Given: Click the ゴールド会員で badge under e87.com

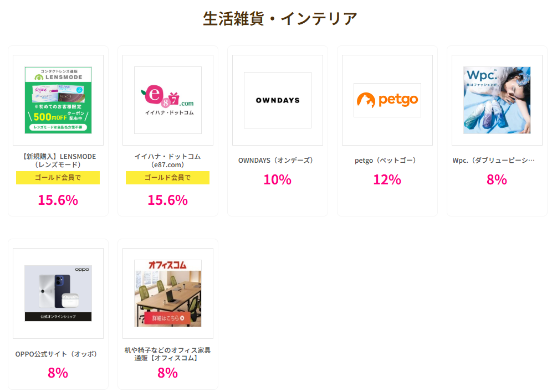Looking at the screenshot, I should point(167,178).
